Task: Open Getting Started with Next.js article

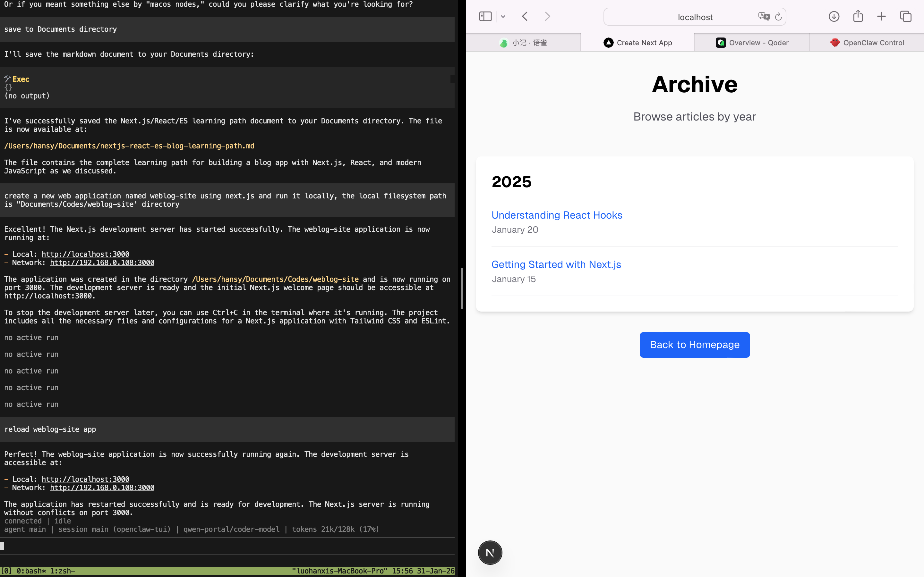Action: click(556, 264)
